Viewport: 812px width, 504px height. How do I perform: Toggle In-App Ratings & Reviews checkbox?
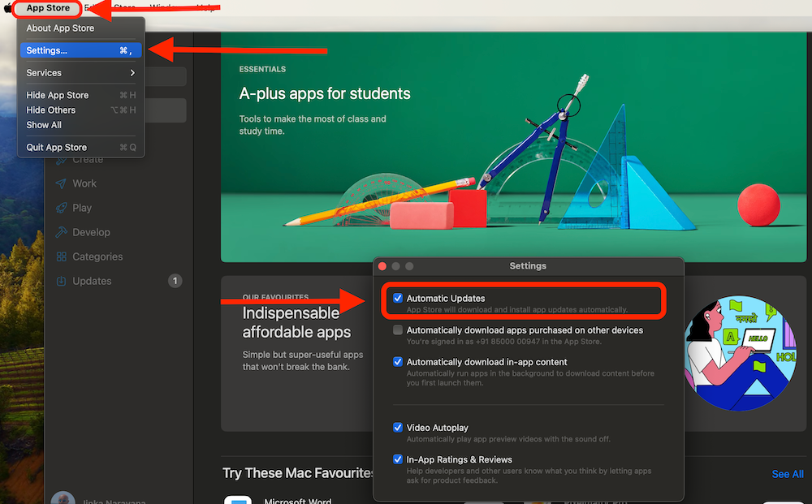[x=398, y=459]
